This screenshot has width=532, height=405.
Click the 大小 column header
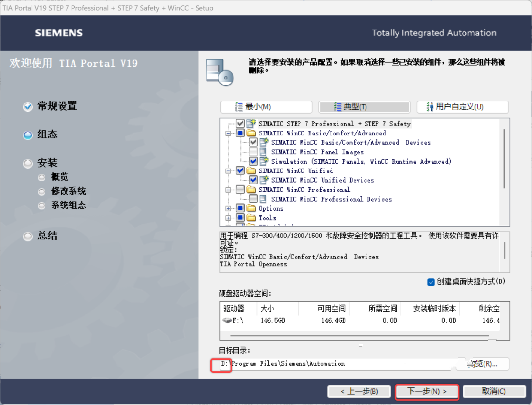click(277, 308)
